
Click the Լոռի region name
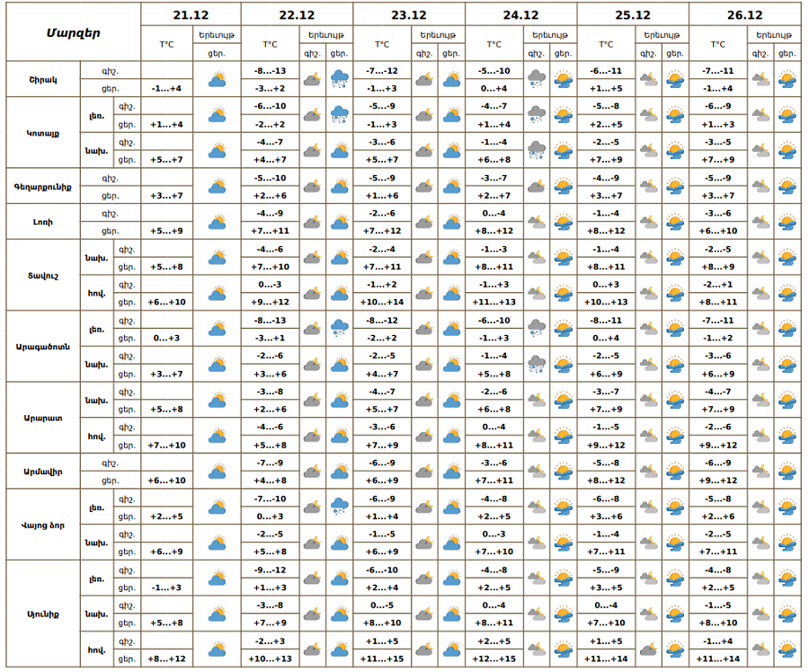tap(43, 222)
